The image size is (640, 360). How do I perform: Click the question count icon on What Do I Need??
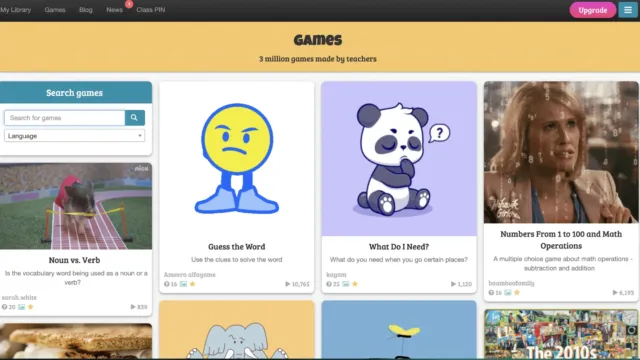(329, 284)
